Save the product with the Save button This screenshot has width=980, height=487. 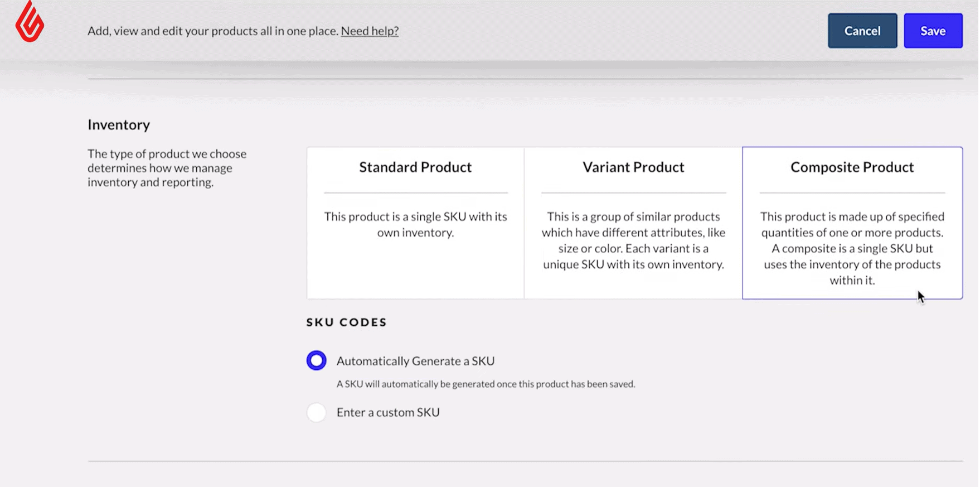click(933, 31)
